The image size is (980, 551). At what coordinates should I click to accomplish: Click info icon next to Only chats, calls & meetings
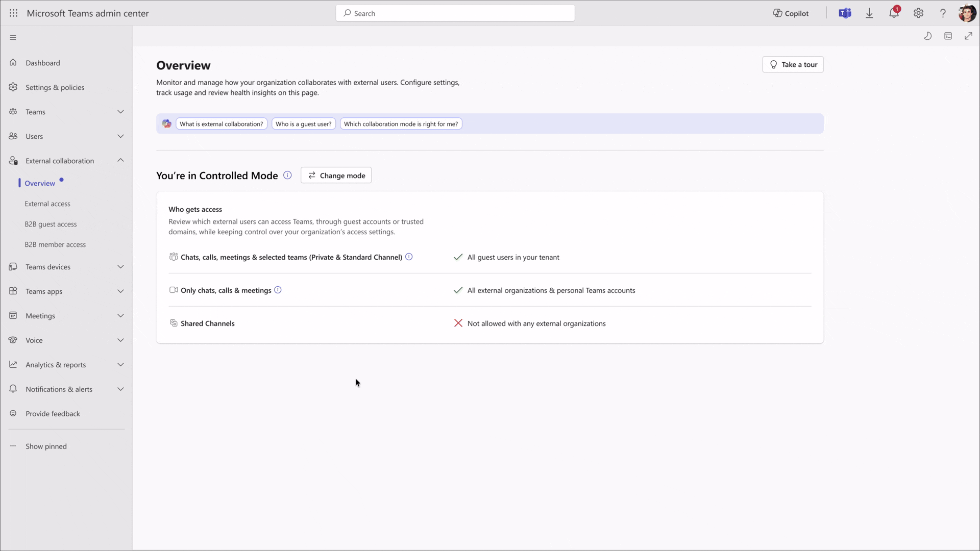click(x=278, y=290)
